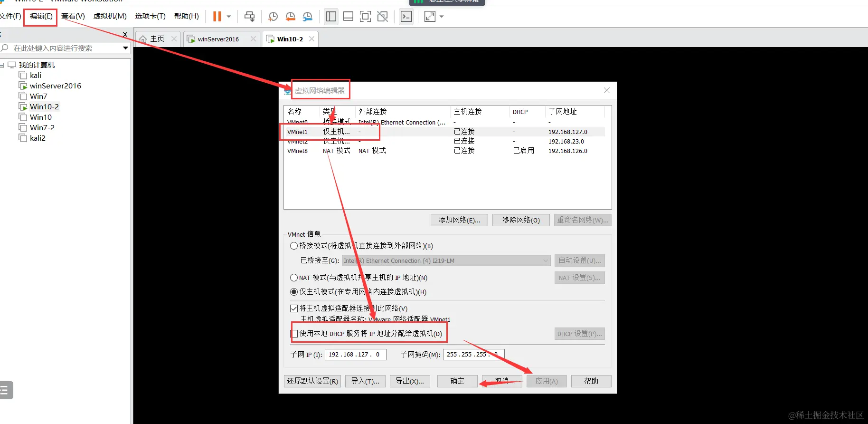Image resolution: width=868 pixels, height=424 pixels.
Task: Open the 已桥接至 adapter dropdown
Action: (x=446, y=260)
